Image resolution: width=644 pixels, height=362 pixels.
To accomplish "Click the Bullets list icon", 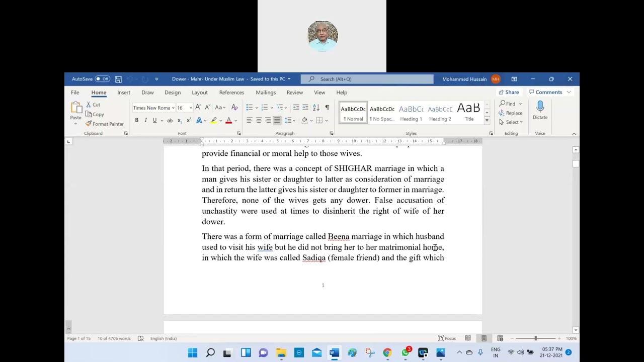I will click(249, 107).
